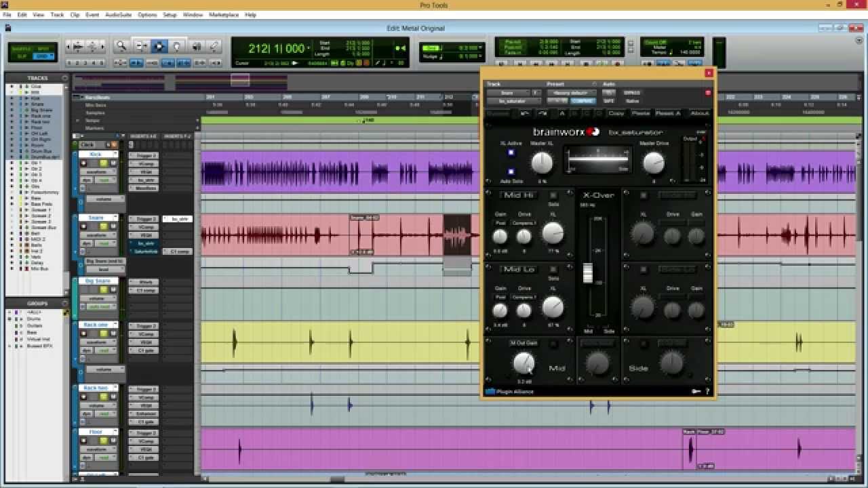Select the Zoomer tool in toolbar

pyautogui.click(x=122, y=46)
